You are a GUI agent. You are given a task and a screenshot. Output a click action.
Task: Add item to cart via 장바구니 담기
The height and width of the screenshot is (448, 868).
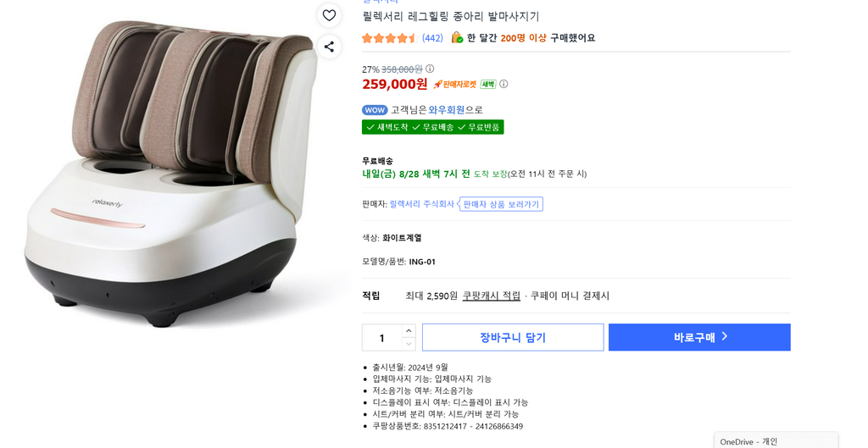coord(513,337)
